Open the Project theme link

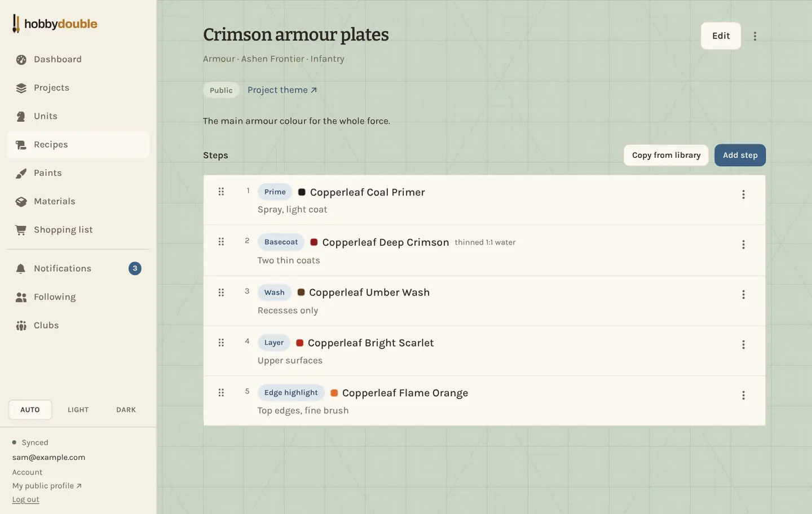tap(282, 90)
